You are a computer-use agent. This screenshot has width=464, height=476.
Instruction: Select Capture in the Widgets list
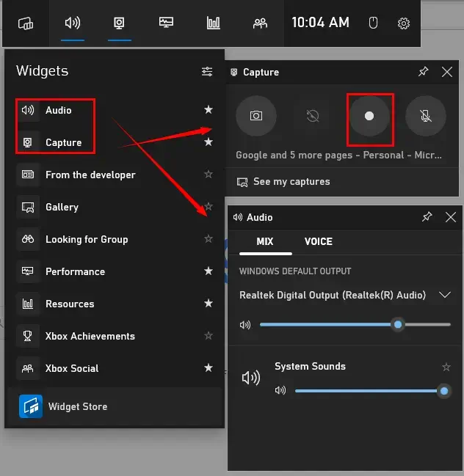[x=115, y=142]
